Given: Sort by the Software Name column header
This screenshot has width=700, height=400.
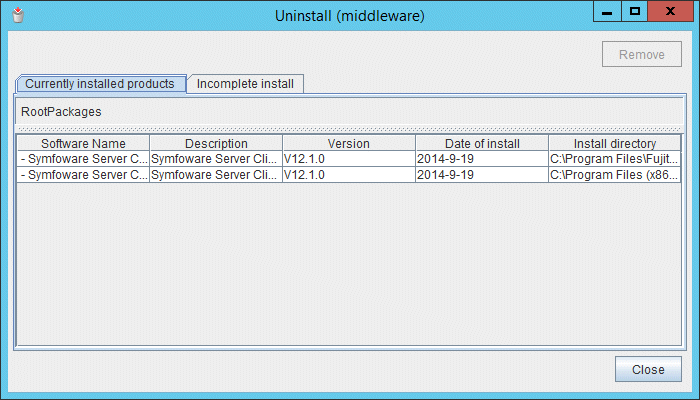Looking at the screenshot, I should click(83, 144).
